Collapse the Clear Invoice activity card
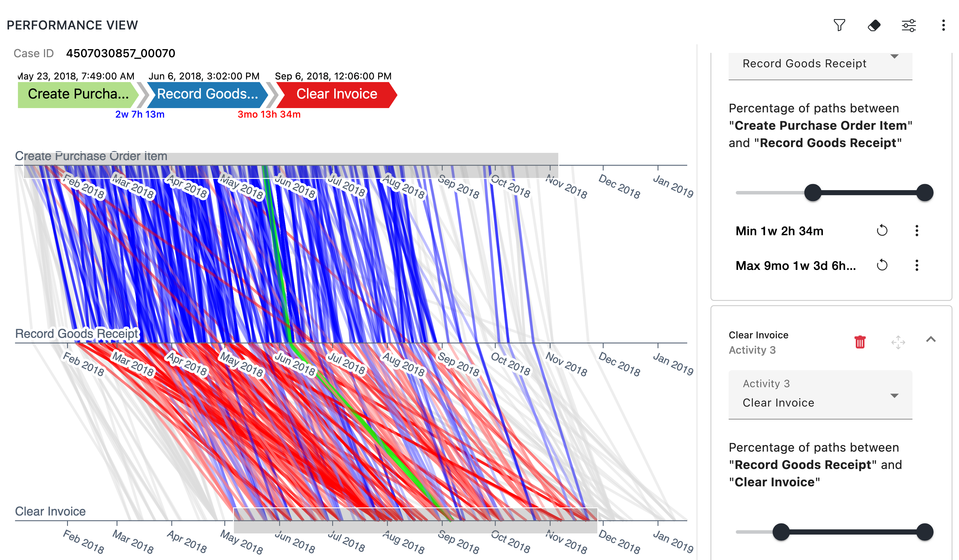 (x=930, y=339)
